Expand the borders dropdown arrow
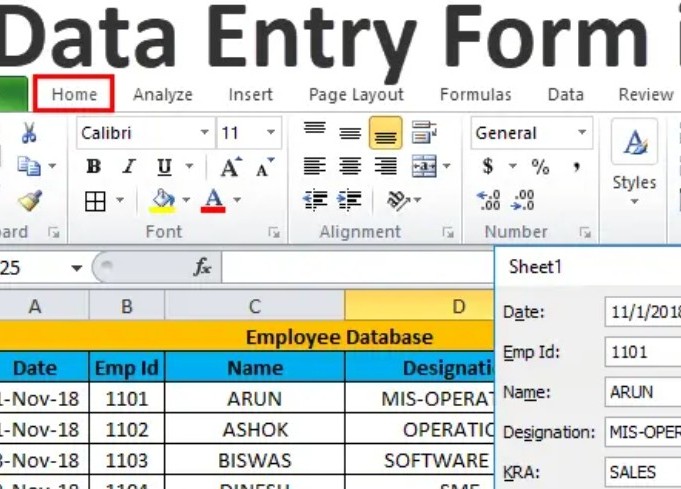 point(120,201)
